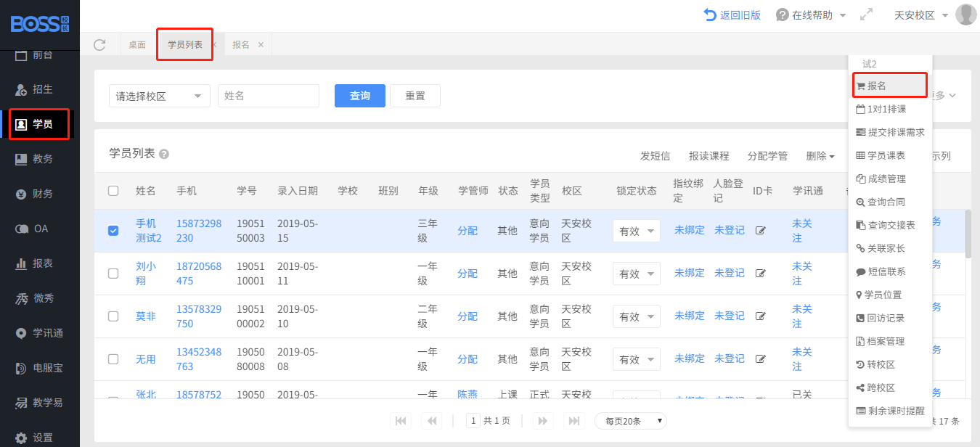The width and height of the screenshot is (980, 447).
Task: Toggle fullscreen with the expand arrows icon
Action: coord(866,15)
